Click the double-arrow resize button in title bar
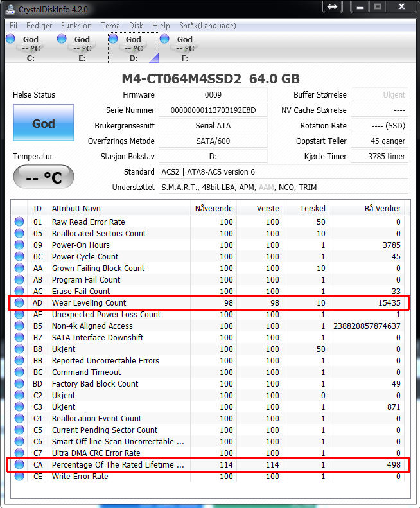 (x=333, y=7)
